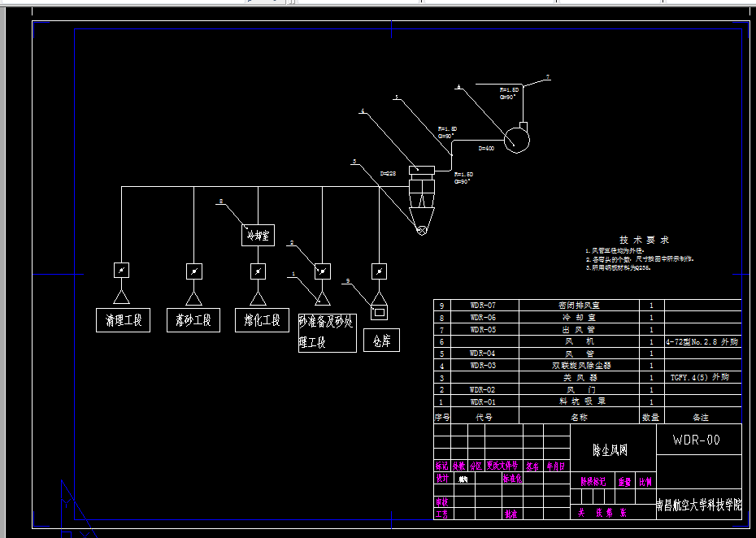This screenshot has width=756, height=538.
Task: Click the WDR-04 cell in the parts table
Action: [x=483, y=354]
